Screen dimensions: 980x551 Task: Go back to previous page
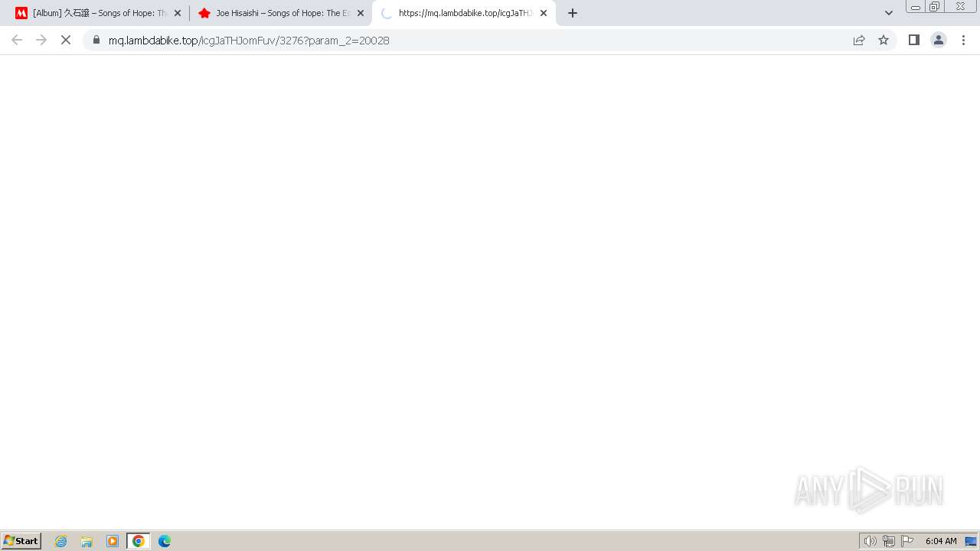tap(17, 40)
